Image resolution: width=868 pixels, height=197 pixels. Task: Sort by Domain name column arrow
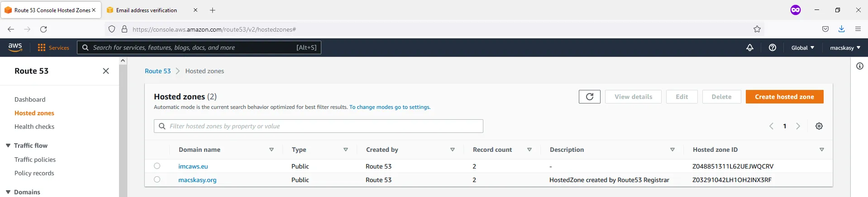[x=272, y=150]
